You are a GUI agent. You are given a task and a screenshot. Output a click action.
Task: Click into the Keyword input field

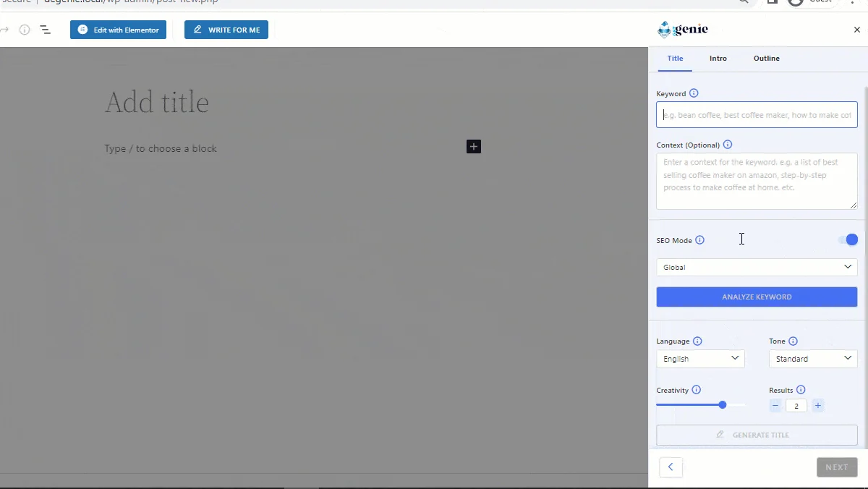pyautogui.click(x=757, y=115)
